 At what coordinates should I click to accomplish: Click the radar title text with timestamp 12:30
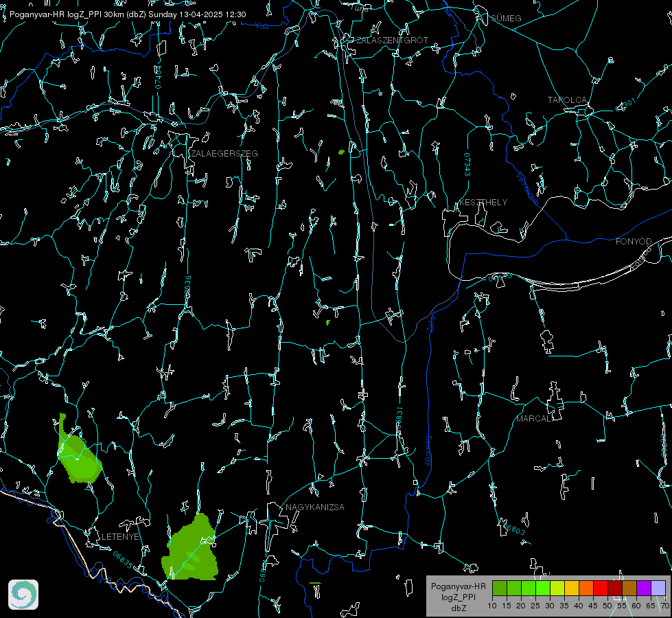[x=128, y=14]
